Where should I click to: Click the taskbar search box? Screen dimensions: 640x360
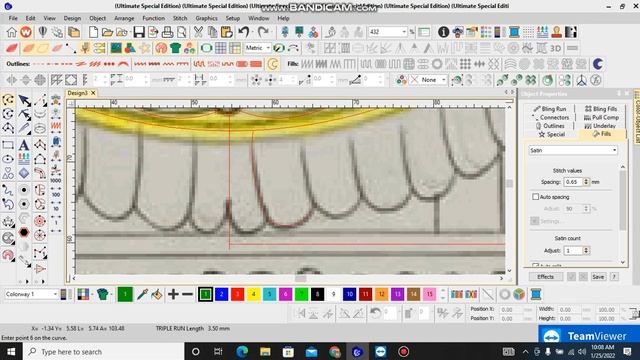pos(103,351)
